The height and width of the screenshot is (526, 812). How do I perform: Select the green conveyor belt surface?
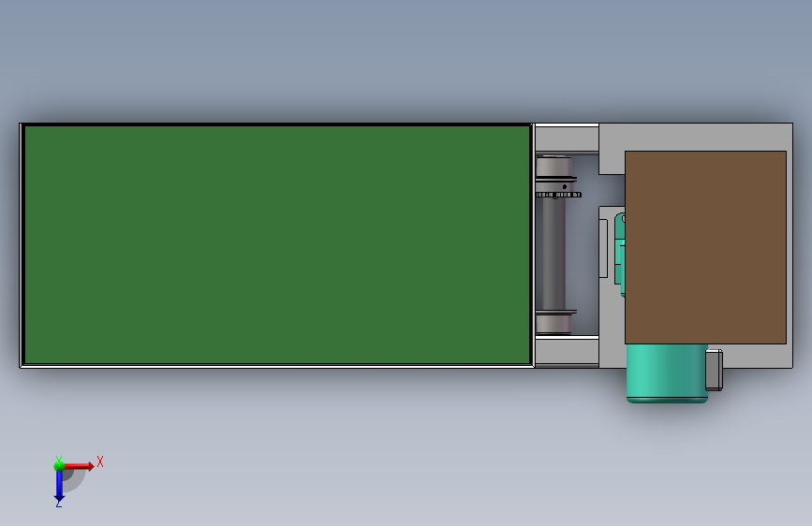pos(277,245)
